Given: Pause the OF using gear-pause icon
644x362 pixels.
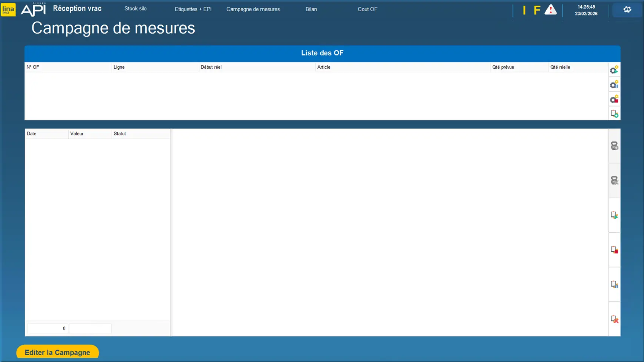Looking at the screenshot, I should [x=614, y=84].
